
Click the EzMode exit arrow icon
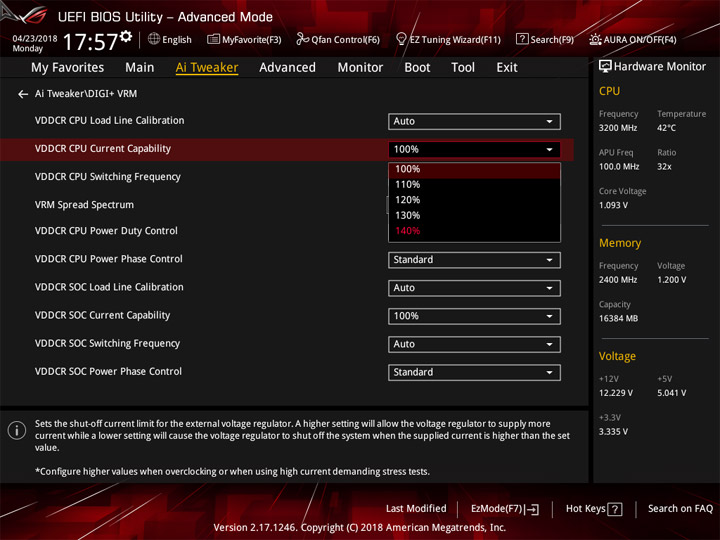(x=532, y=509)
